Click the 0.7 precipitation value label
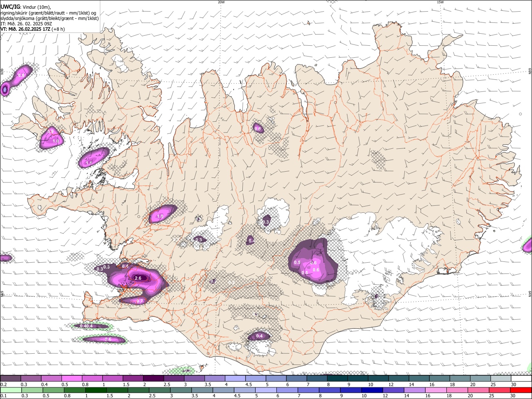 point(140,301)
